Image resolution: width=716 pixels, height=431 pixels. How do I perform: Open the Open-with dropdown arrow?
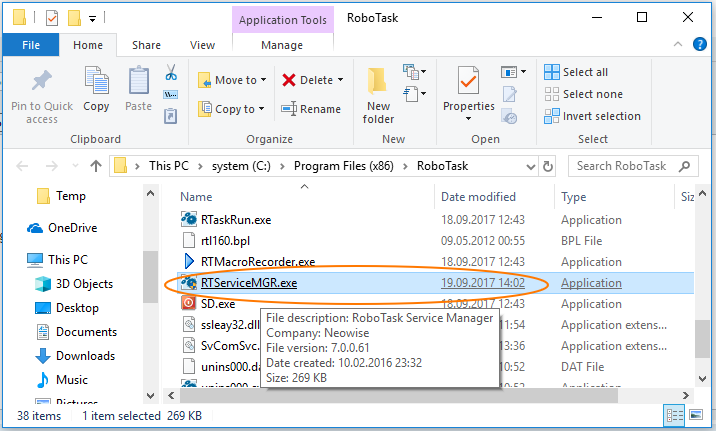523,72
